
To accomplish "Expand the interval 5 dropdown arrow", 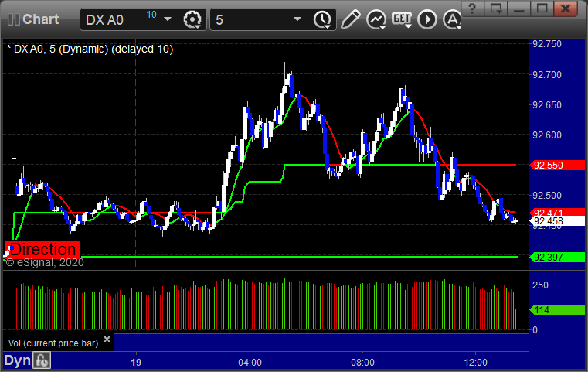I will pos(297,19).
